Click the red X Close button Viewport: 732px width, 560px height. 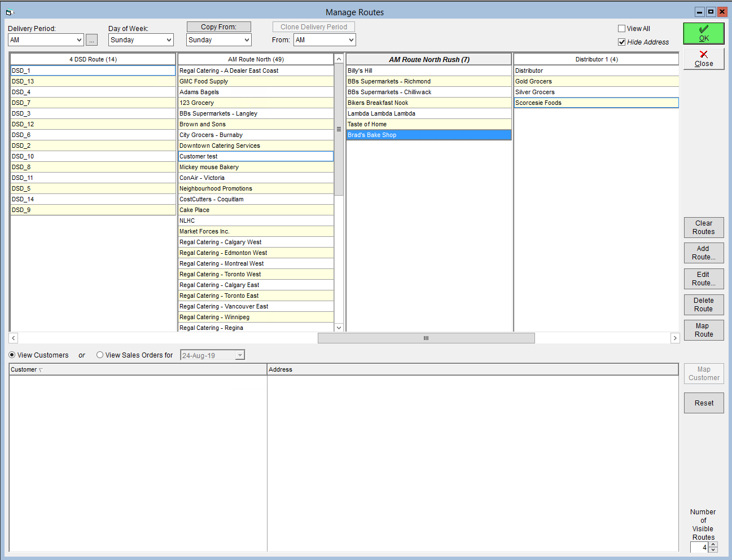click(x=704, y=59)
